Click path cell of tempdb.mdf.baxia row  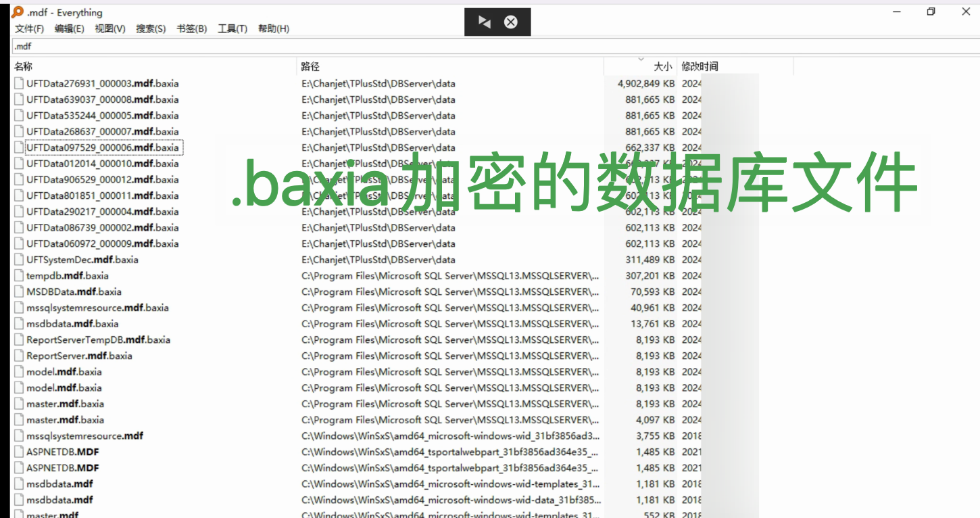[450, 276]
